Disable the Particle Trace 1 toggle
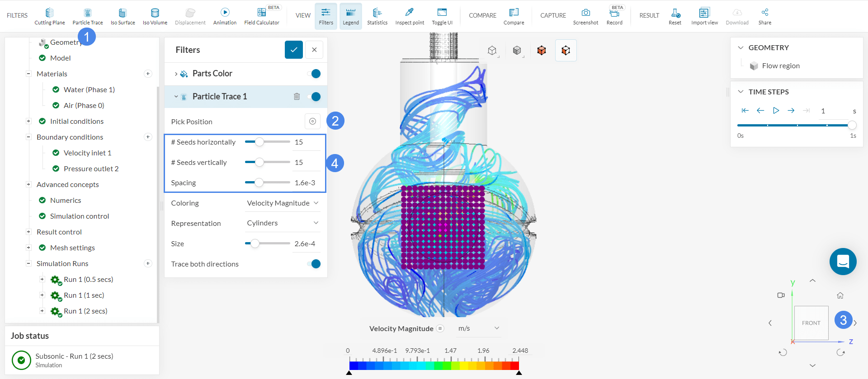Screen dimensions: 868x379 coord(314,96)
